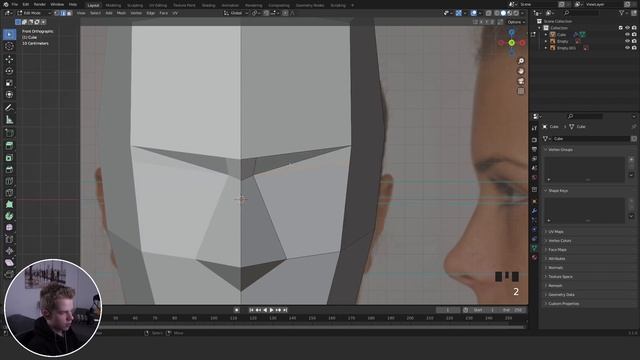Click the viewport pan hand icon
The width and height of the screenshot is (640, 360).
(x=521, y=71)
